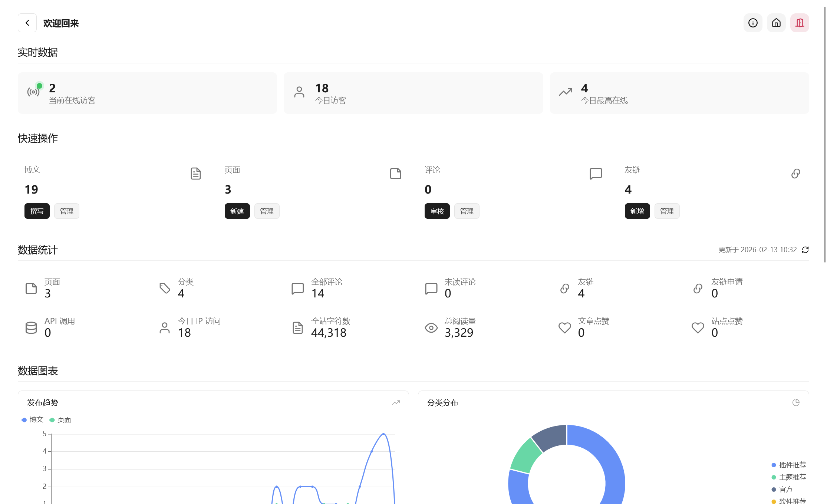Open the info circle icon
This screenshot has height=504, width=827.
[x=753, y=23]
